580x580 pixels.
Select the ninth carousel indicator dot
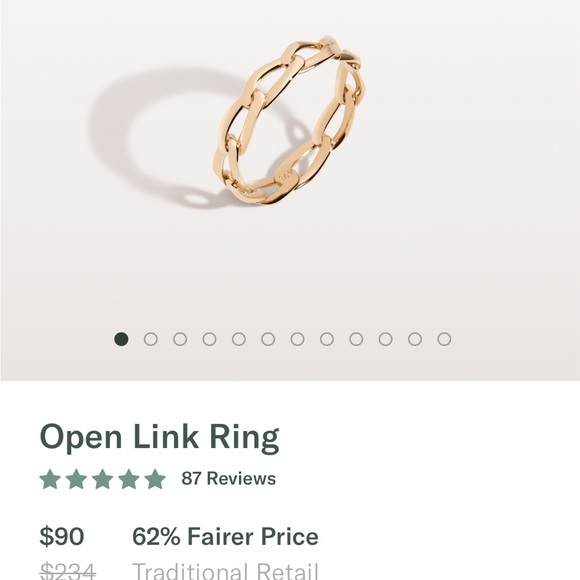(x=356, y=339)
